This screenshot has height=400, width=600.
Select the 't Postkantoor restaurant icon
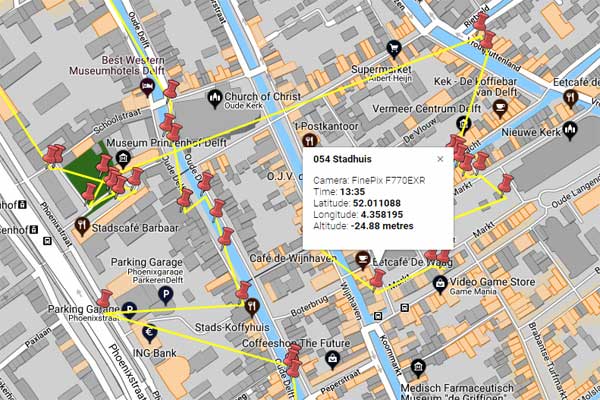[310, 141]
